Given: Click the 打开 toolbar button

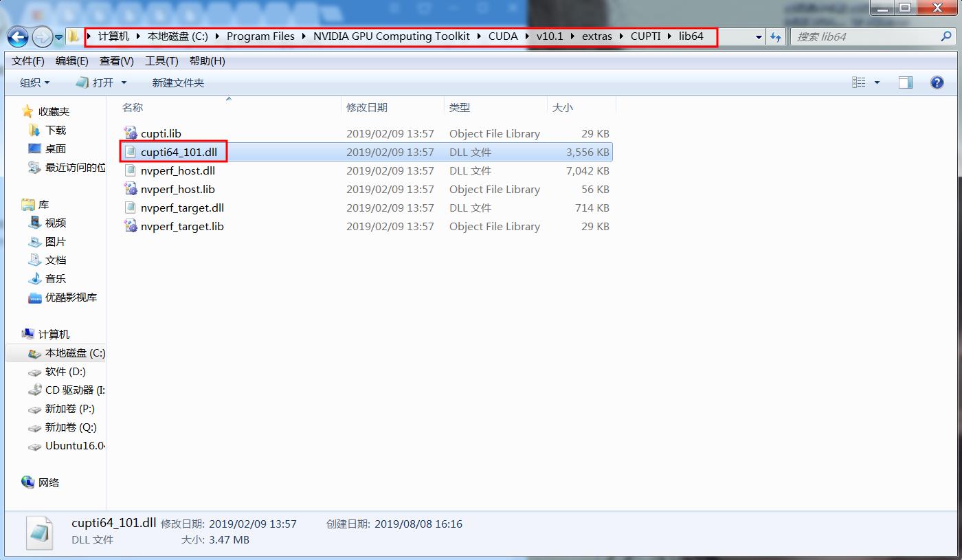Looking at the screenshot, I should (x=95, y=82).
